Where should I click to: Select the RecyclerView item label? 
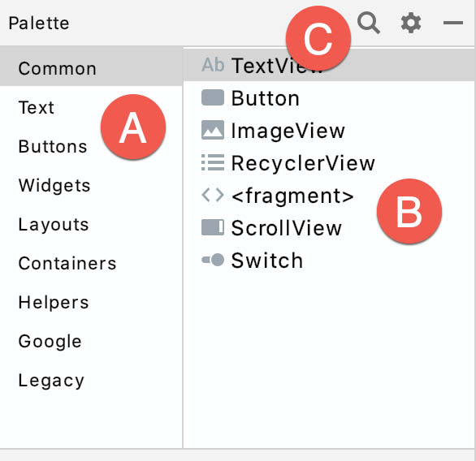(303, 164)
